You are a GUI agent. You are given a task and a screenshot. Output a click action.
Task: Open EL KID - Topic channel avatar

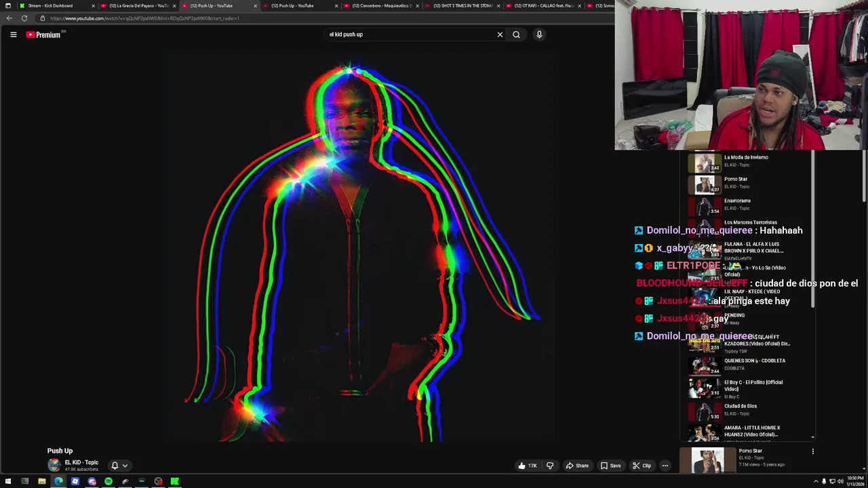click(54, 465)
